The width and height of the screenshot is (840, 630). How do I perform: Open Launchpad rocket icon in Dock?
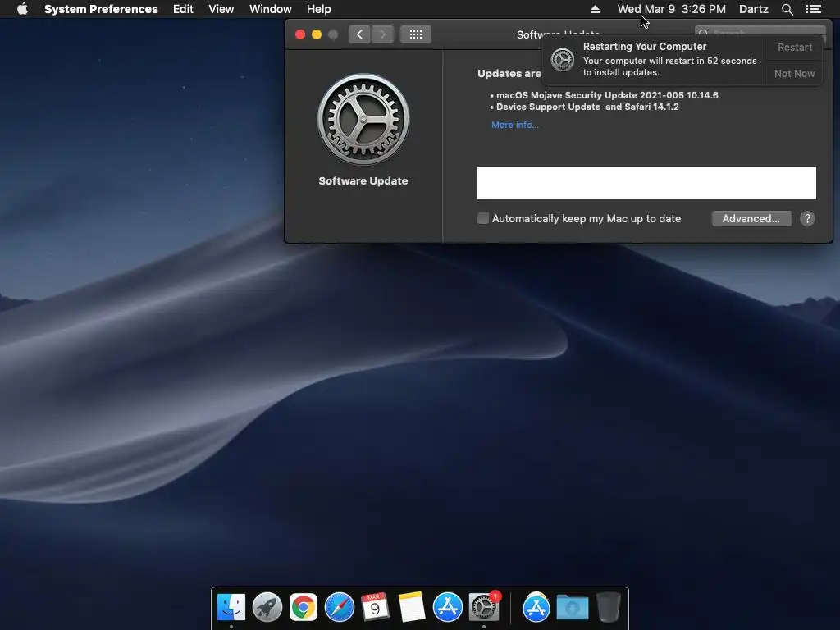267,607
